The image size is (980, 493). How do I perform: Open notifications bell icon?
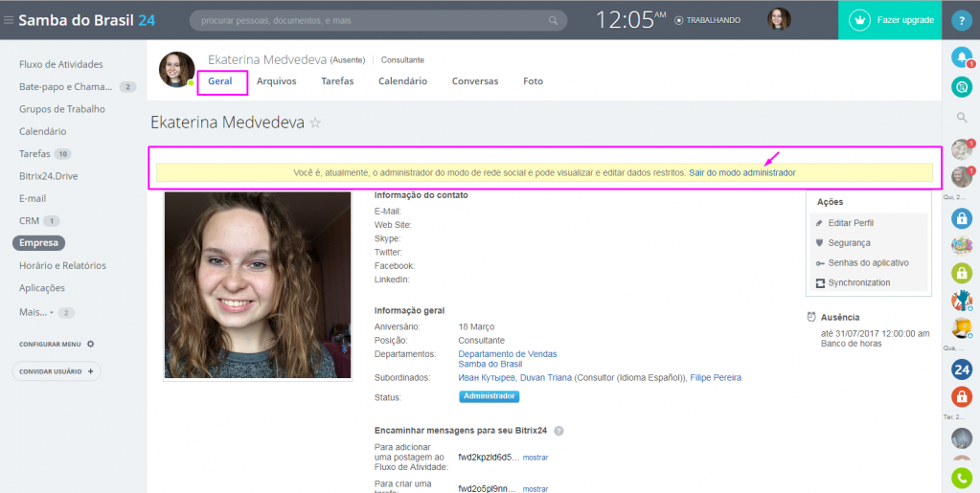(x=961, y=57)
